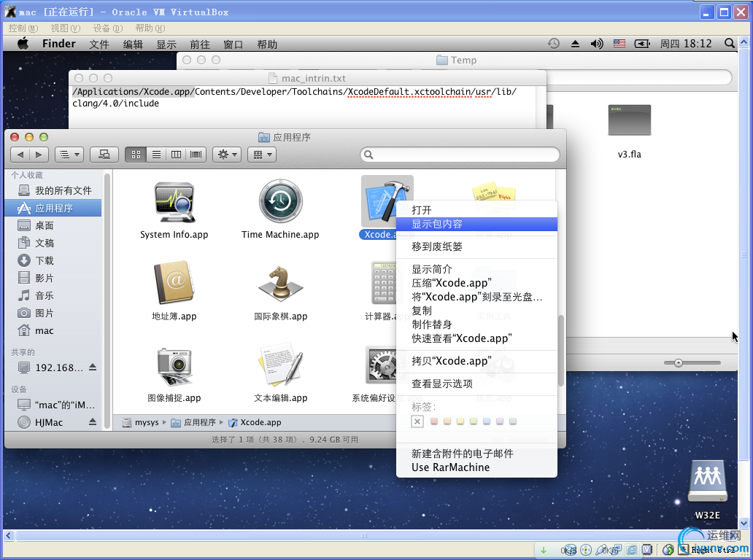Image resolution: width=753 pixels, height=560 pixels.
Task: Select the 地址簿.app address book icon
Action: 174,283
